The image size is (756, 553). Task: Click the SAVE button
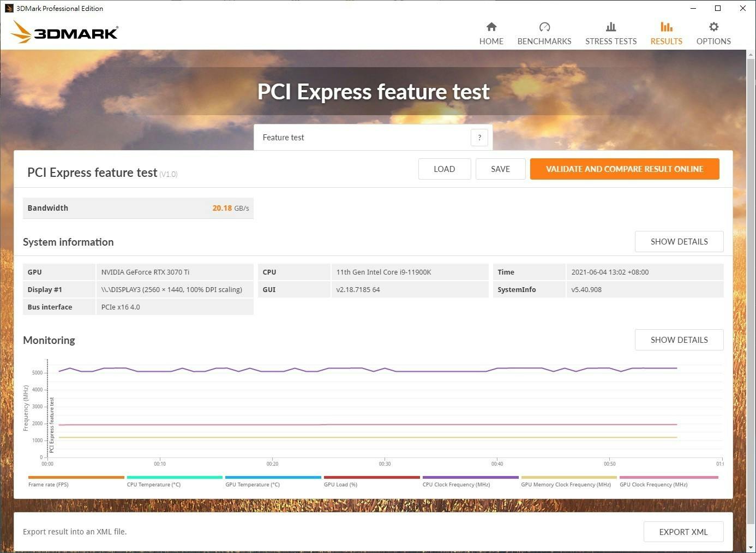click(501, 169)
